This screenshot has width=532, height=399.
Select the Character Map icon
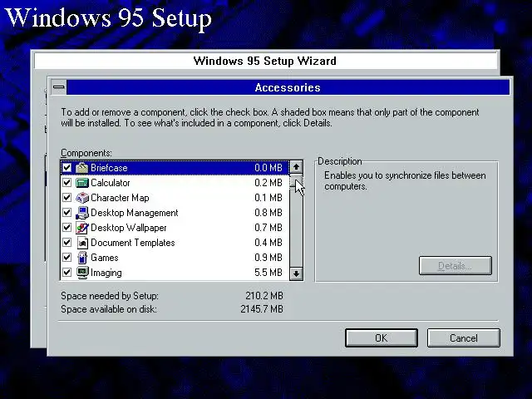coord(81,198)
